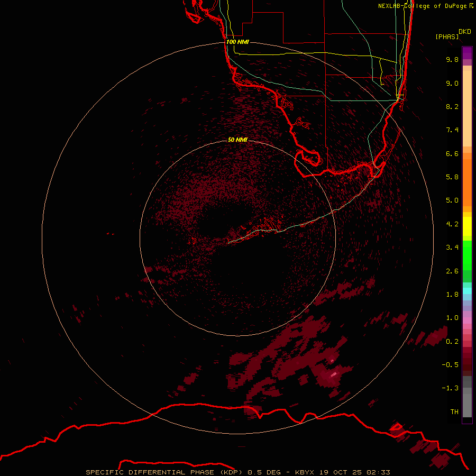Click the NEXLAB-College of DuPage credit text
The image size is (476, 476).
425,6
